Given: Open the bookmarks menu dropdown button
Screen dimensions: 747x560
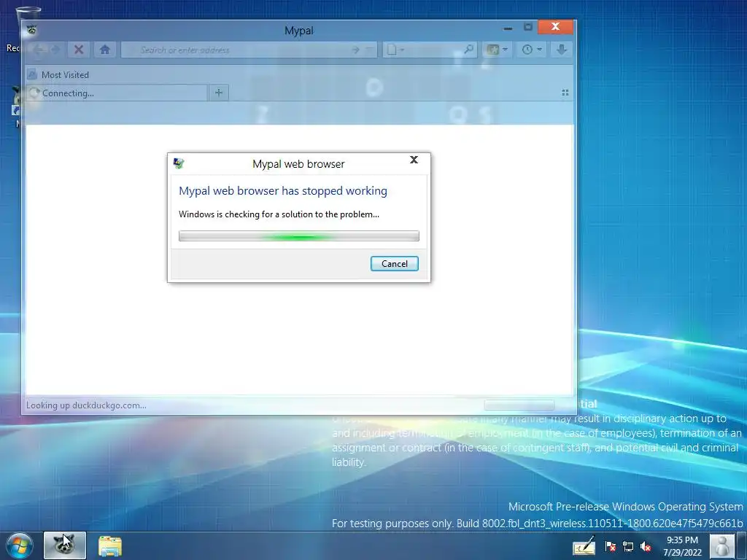Looking at the screenshot, I should click(x=497, y=50).
